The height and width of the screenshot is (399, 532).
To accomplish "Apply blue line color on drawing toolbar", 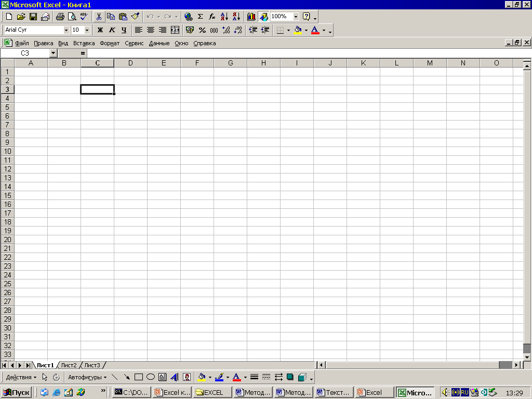I will 219,377.
